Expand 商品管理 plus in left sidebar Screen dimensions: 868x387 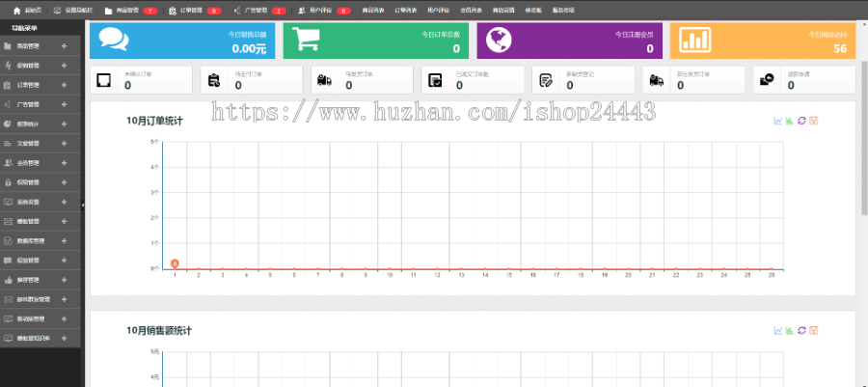(x=64, y=46)
